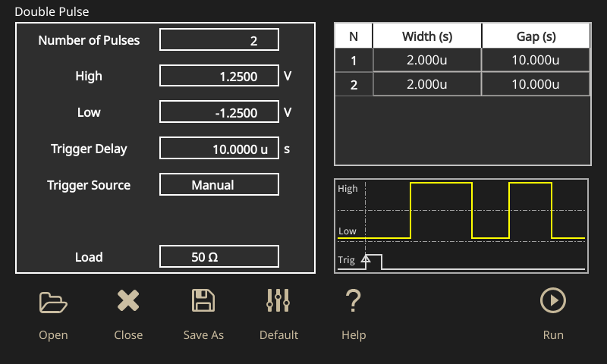Image resolution: width=607 pixels, height=364 pixels.
Task: Select pulse 2 Gap cell
Action: [x=536, y=85]
